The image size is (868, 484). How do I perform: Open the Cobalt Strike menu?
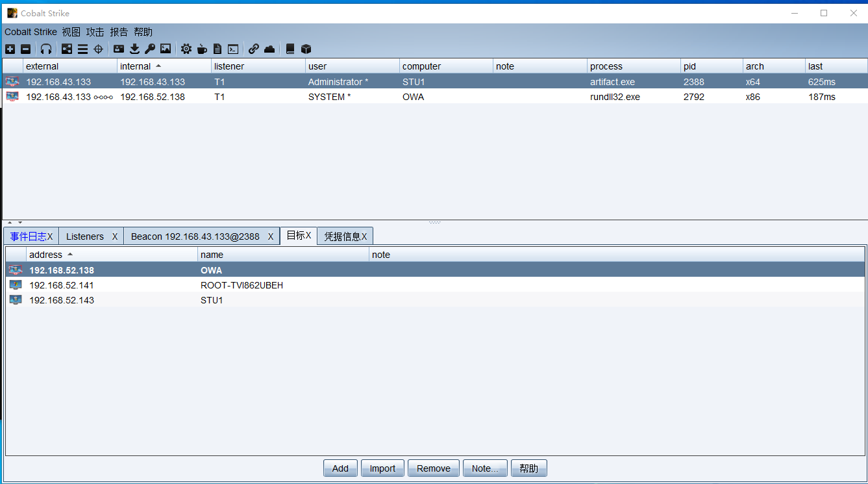tap(31, 32)
